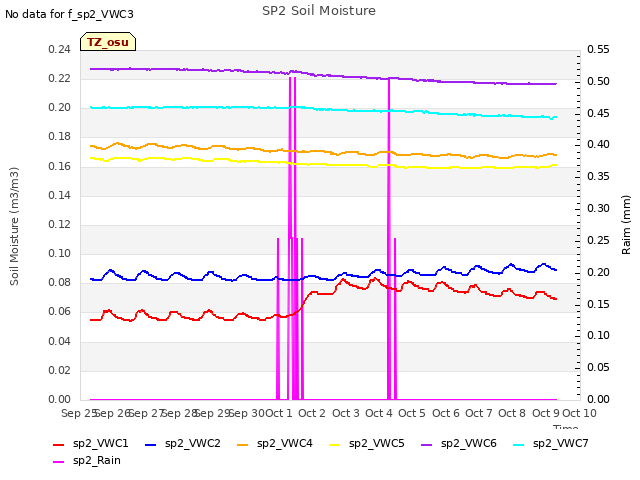Select sp2_VWC6 legend entry
This screenshot has height=480, width=640.
(x=459, y=444)
